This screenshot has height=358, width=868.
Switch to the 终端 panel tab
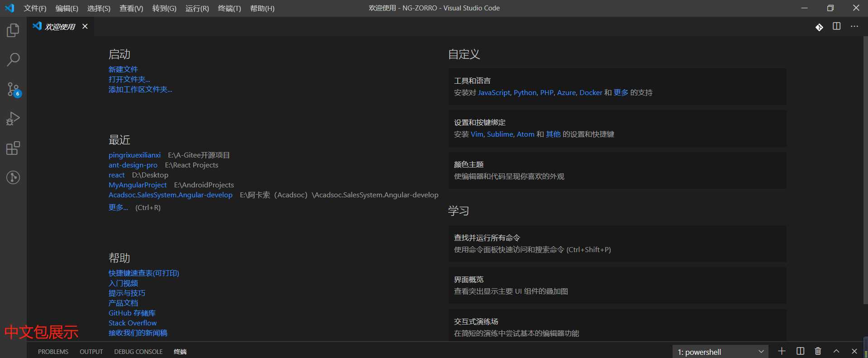180,352
